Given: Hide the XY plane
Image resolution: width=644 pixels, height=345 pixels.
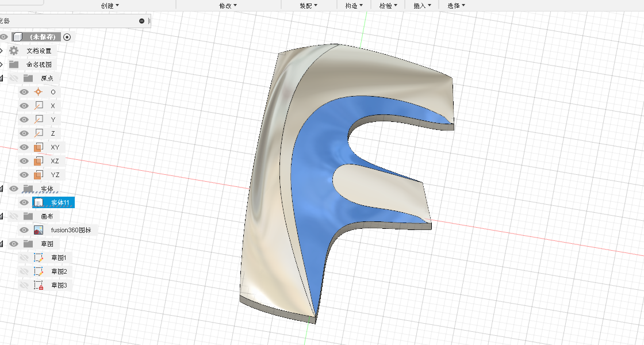Looking at the screenshot, I should click(24, 147).
